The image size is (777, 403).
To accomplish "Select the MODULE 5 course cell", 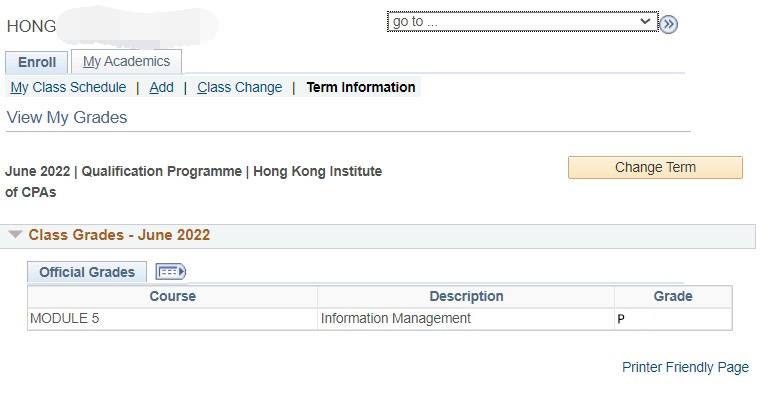I will [172, 319].
